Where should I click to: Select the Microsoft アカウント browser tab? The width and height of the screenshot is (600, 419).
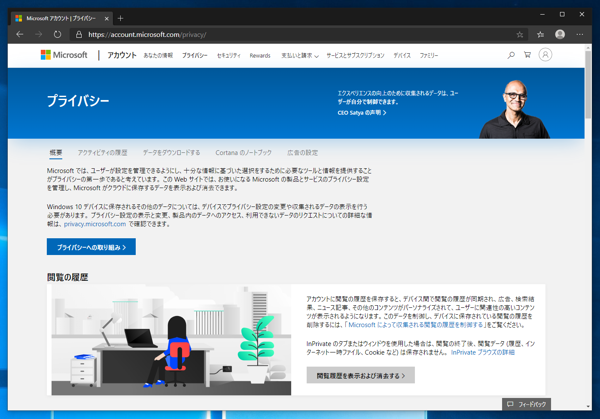pos(61,18)
